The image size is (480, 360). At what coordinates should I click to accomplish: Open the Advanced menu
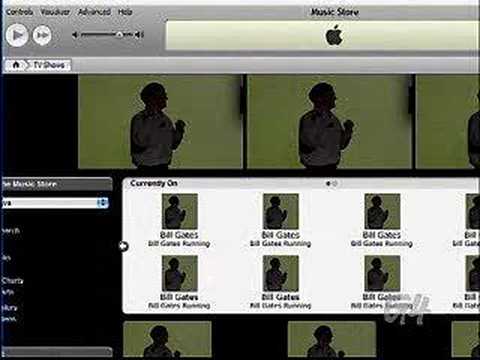[x=94, y=12]
